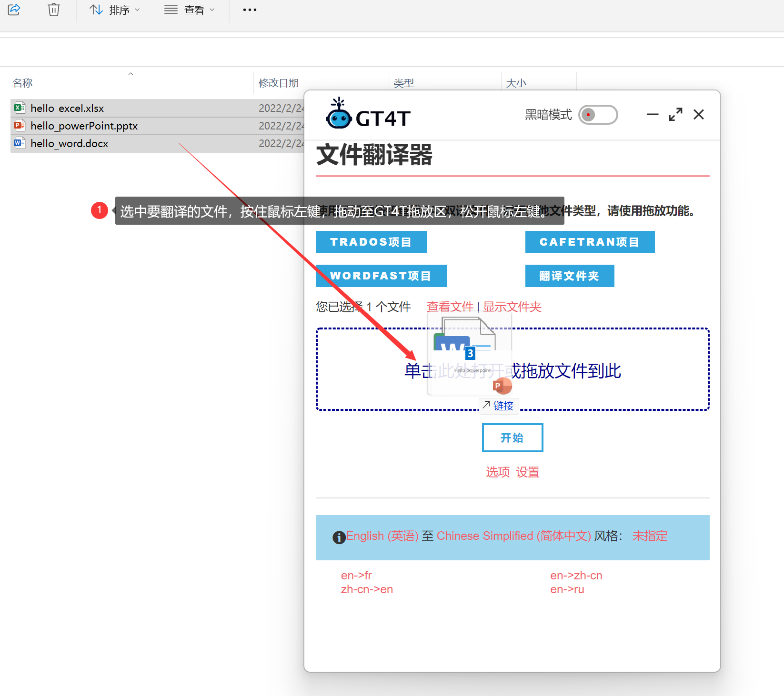Toggle the dark mode switch
This screenshot has width=784, height=696.
tap(598, 115)
